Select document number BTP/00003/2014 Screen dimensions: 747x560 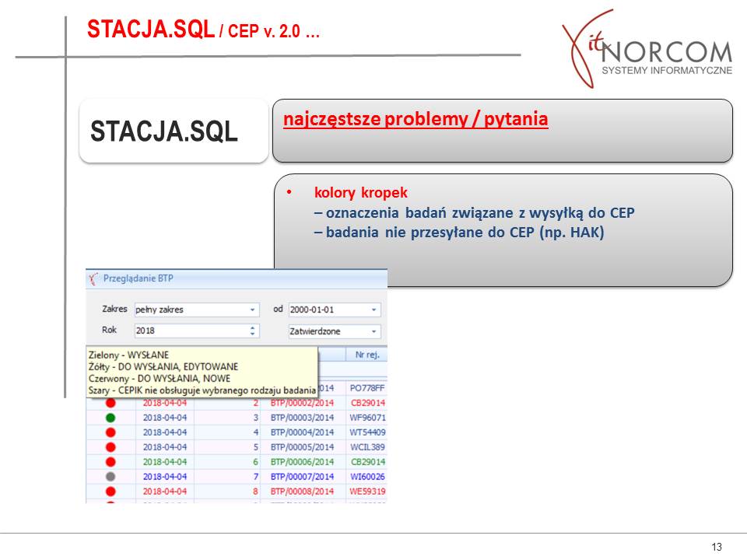click(302, 418)
